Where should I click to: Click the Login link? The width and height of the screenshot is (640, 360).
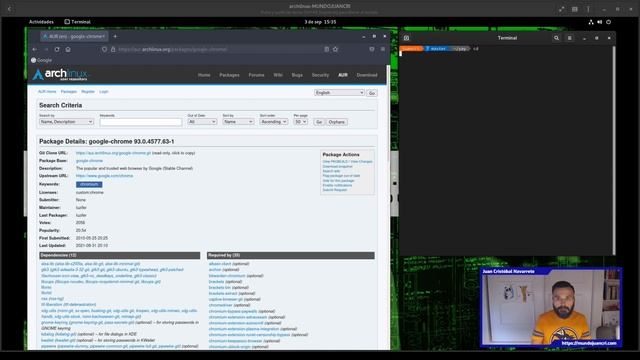pos(104,92)
